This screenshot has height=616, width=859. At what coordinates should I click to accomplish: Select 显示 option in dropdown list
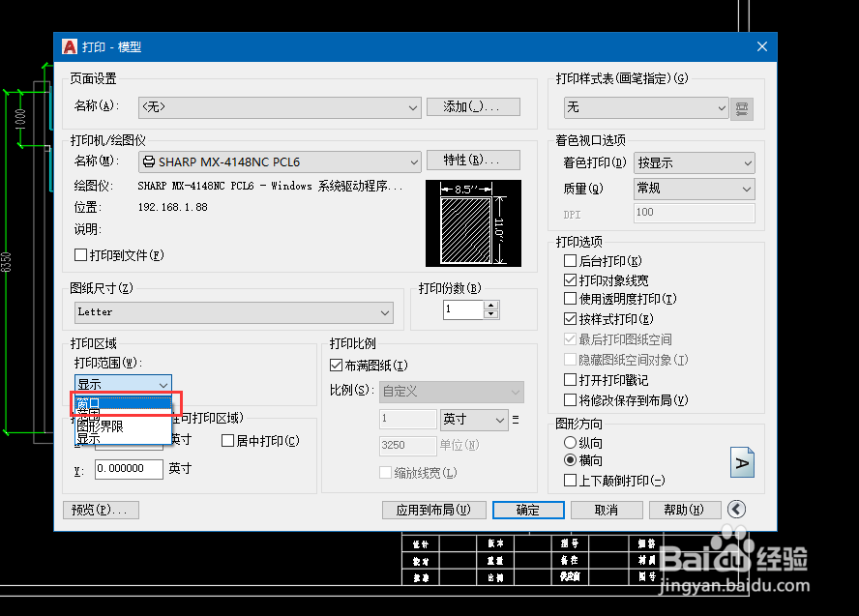point(123,438)
